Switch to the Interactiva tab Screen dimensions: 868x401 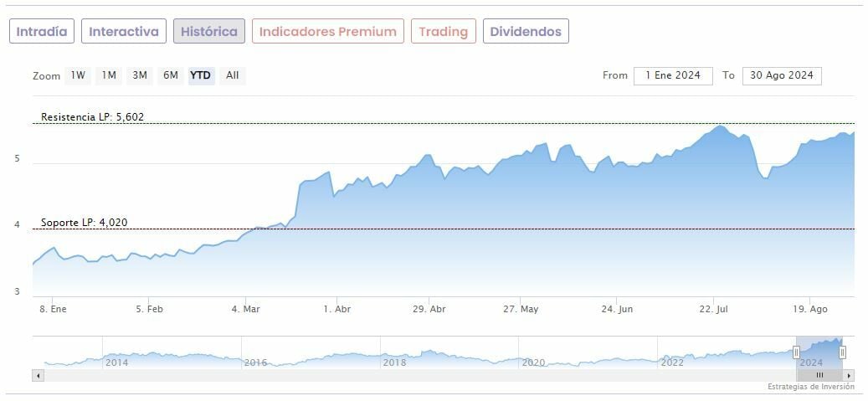124,32
